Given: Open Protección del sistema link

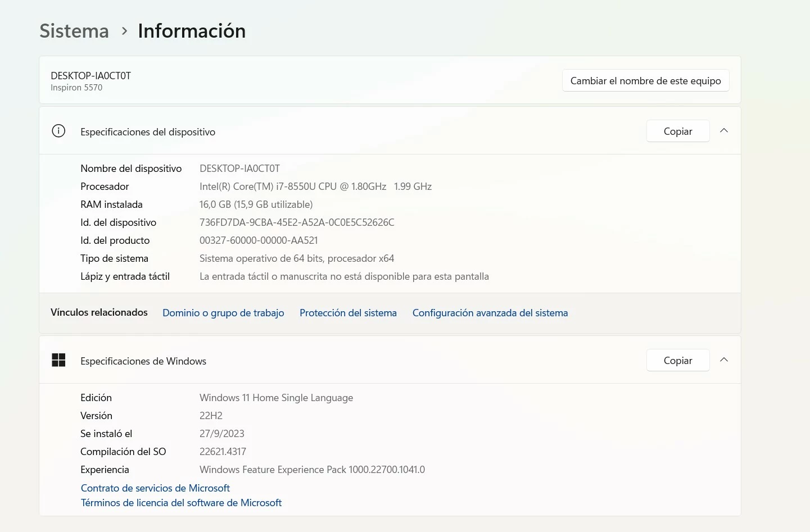Looking at the screenshot, I should point(348,313).
